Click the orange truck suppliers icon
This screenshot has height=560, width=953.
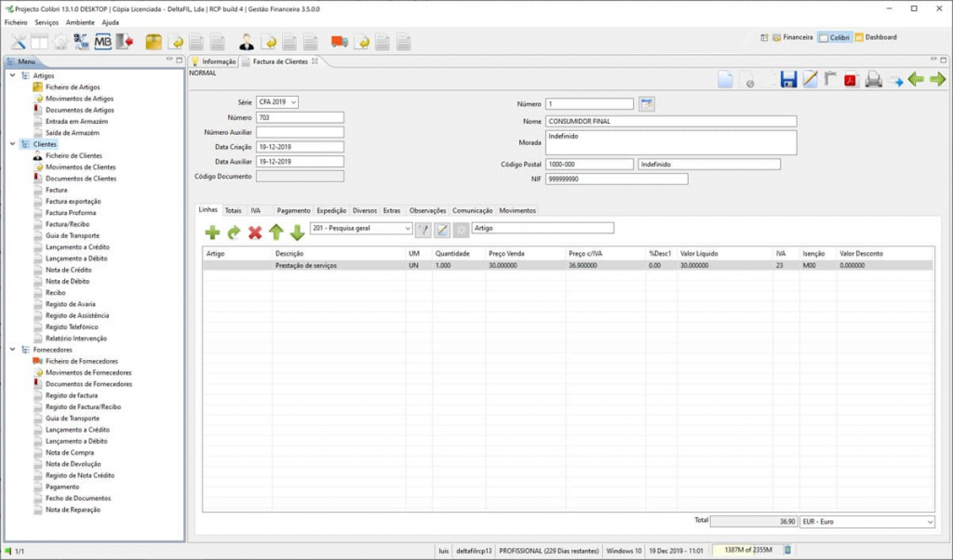(x=339, y=42)
